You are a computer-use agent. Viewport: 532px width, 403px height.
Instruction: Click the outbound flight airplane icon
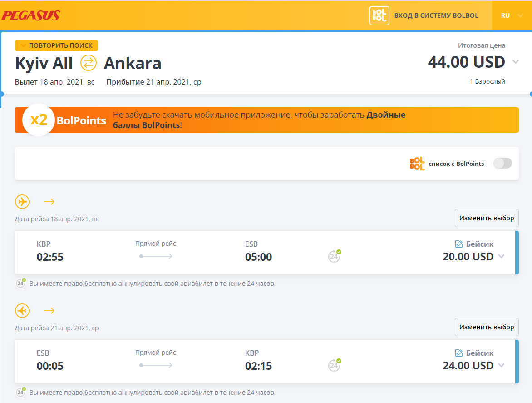22,202
